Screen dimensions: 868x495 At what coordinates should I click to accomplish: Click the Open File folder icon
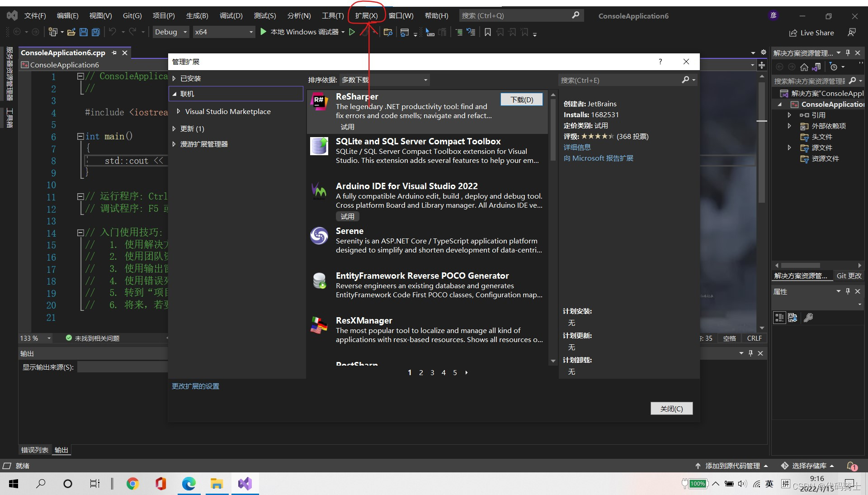tap(71, 32)
